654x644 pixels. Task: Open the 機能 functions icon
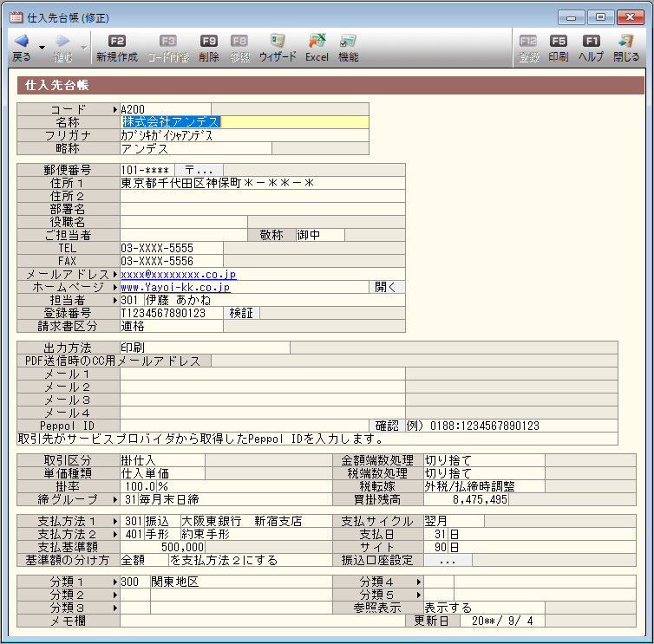[x=348, y=41]
